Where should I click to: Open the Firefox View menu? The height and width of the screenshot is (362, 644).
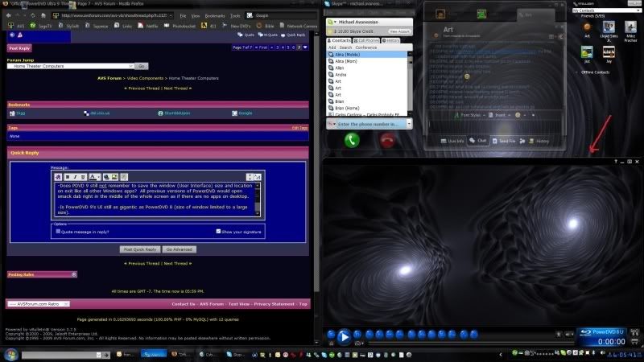point(196,15)
